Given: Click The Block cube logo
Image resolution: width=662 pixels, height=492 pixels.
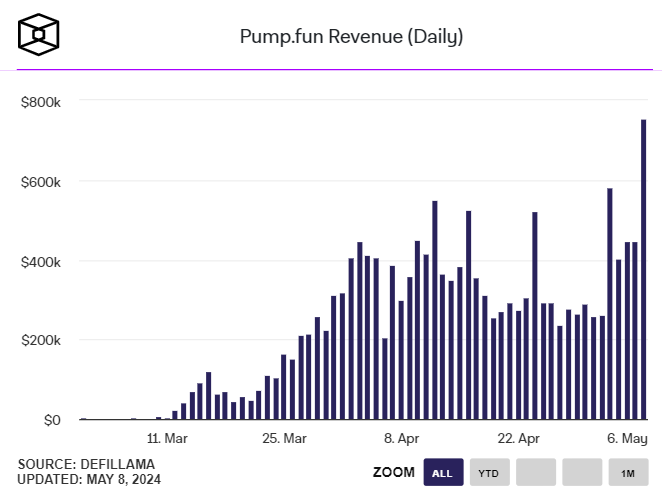Looking at the screenshot, I should click(38, 35).
